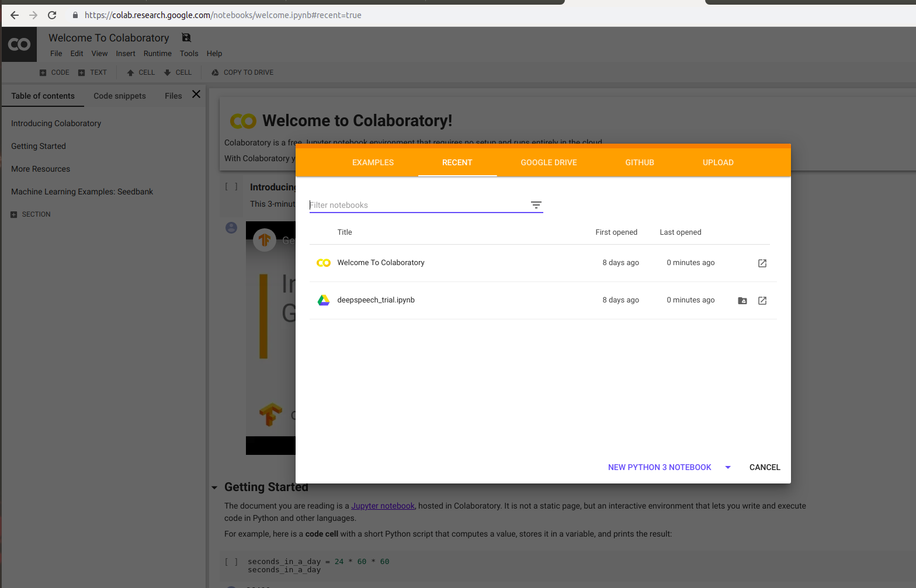Click the Drive folder icon for deepspeech_trial.ipynb
This screenshot has height=588, width=916.
742,301
